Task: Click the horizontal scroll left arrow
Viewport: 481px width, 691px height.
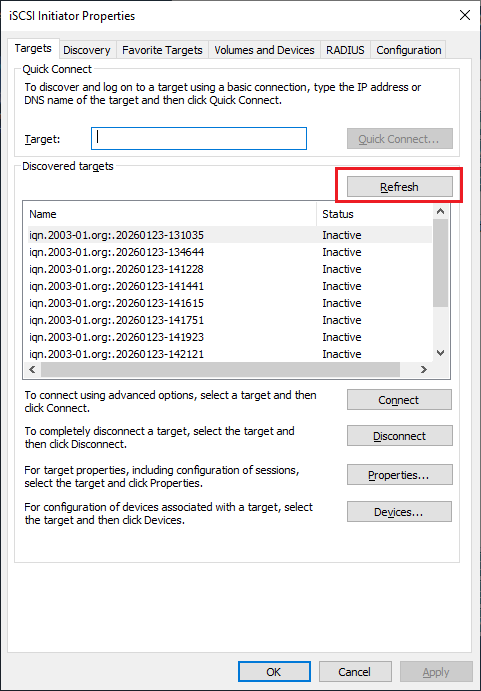Action: tap(32, 369)
